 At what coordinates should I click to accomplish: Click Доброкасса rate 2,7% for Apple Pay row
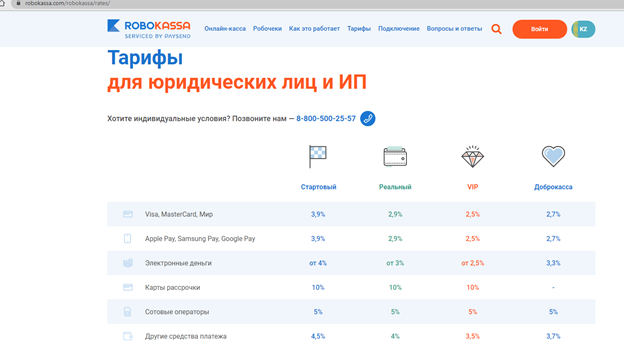coord(553,238)
